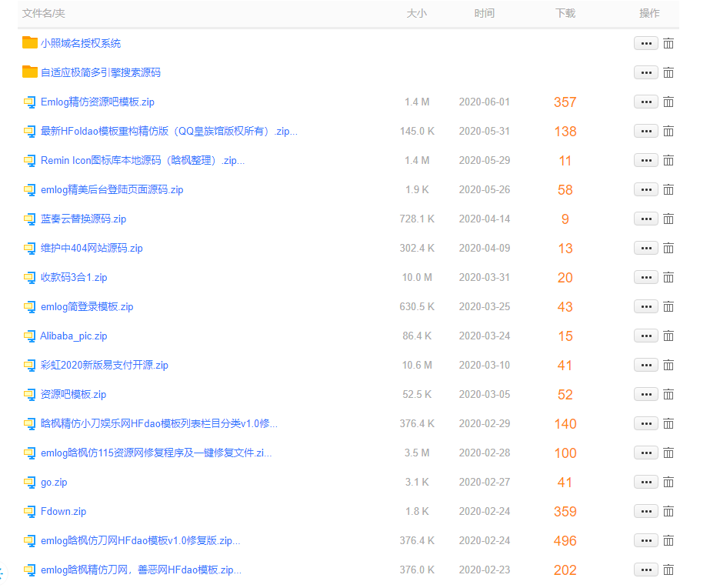Click the 时间 column header

pyautogui.click(x=485, y=13)
